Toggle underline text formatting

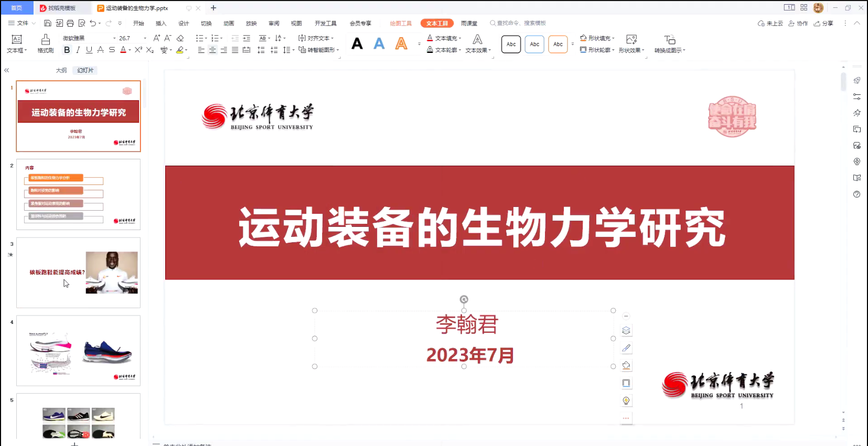pos(89,50)
